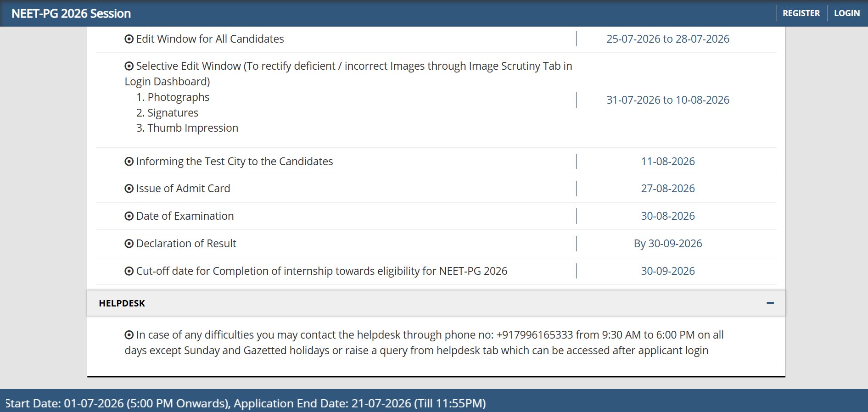Screen dimensions: 868x412
Task: Click the 31-07-2026 to 10-08-2026 date range
Action: pos(668,100)
